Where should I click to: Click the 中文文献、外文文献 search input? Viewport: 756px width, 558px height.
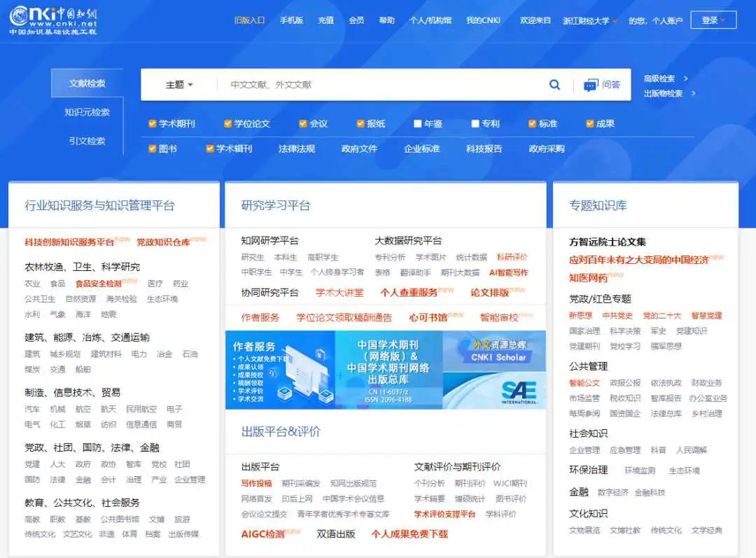[381, 85]
